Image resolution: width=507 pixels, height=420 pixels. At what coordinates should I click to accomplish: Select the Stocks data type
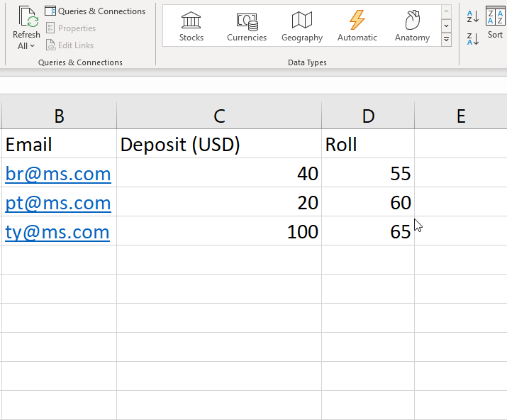point(191,26)
